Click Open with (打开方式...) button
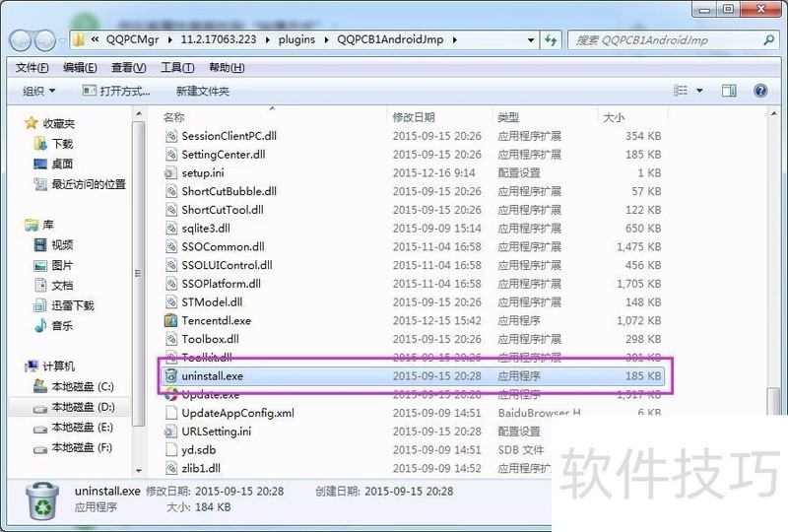The height and width of the screenshot is (532, 788). (116, 91)
